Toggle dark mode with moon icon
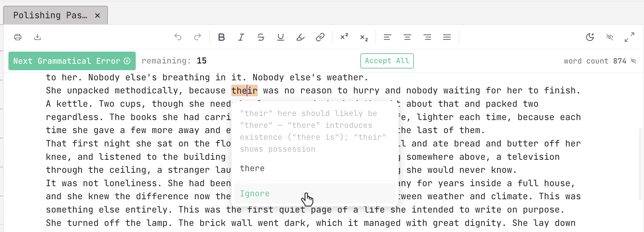Viewport: 644px width, 232px height. (x=590, y=37)
